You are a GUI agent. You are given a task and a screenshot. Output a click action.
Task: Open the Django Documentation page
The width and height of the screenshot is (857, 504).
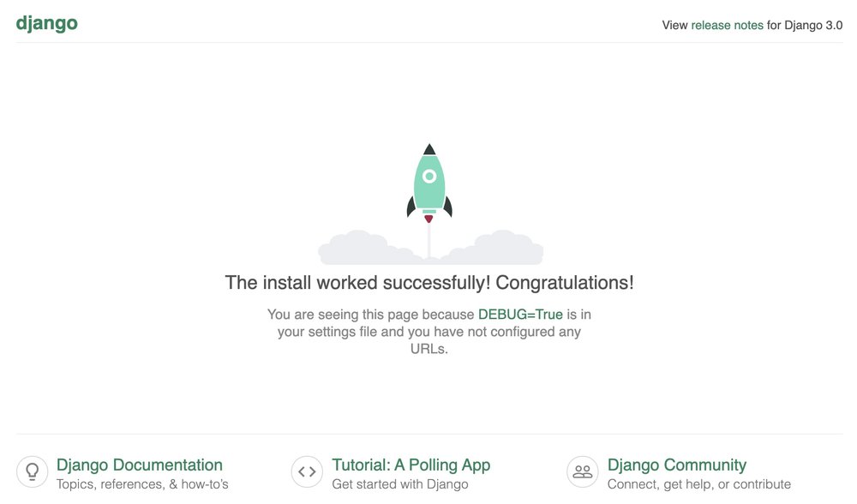(x=140, y=465)
